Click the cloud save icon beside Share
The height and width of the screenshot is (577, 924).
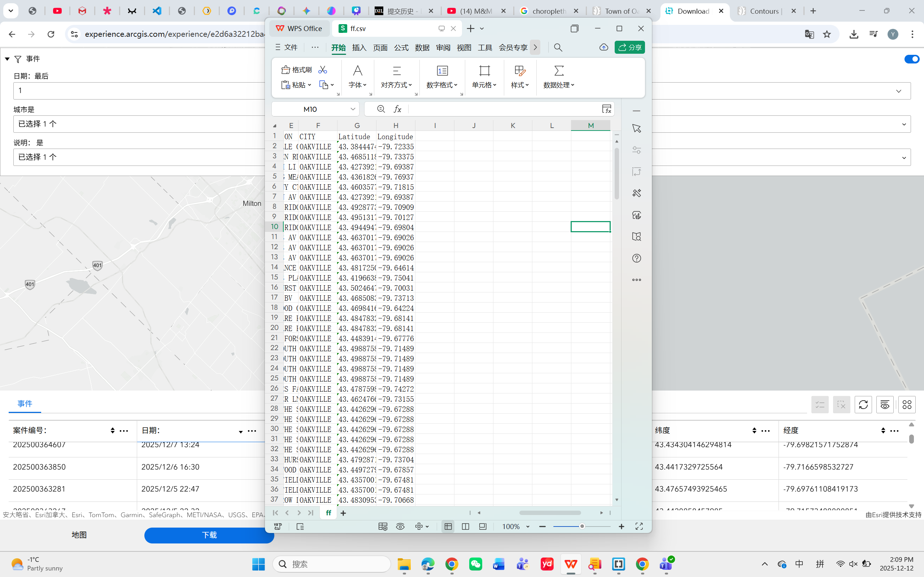(x=603, y=47)
